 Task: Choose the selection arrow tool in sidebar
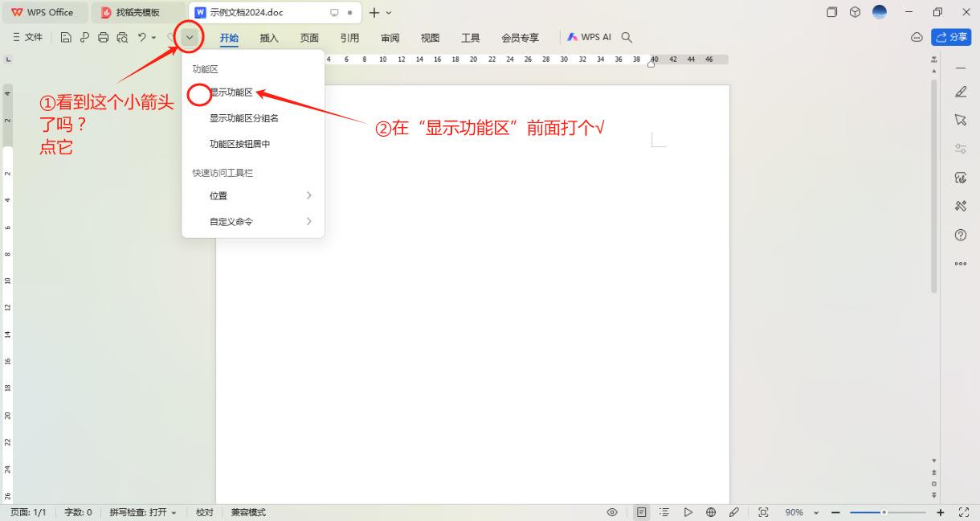pos(961,120)
